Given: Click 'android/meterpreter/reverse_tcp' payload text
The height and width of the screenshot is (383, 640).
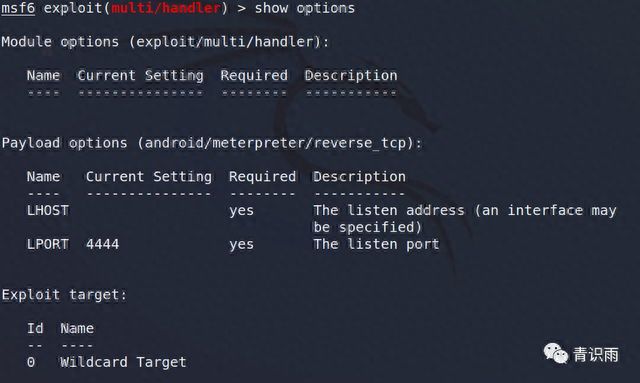Looking at the screenshot, I should [276, 143].
